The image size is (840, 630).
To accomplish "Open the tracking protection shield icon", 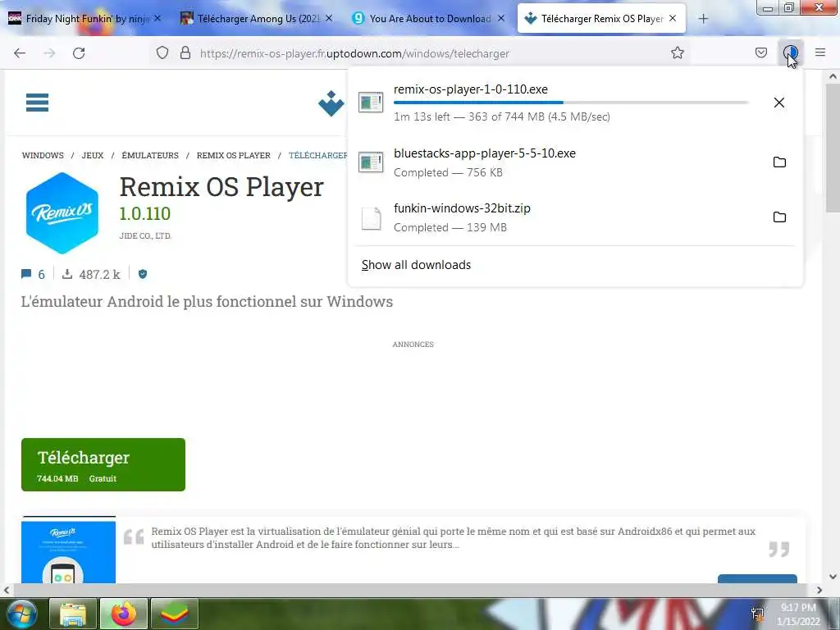I will (x=162, y=52).
